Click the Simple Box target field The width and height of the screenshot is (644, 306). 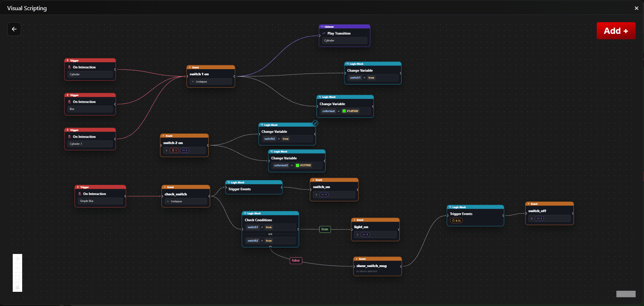(100, 201)
